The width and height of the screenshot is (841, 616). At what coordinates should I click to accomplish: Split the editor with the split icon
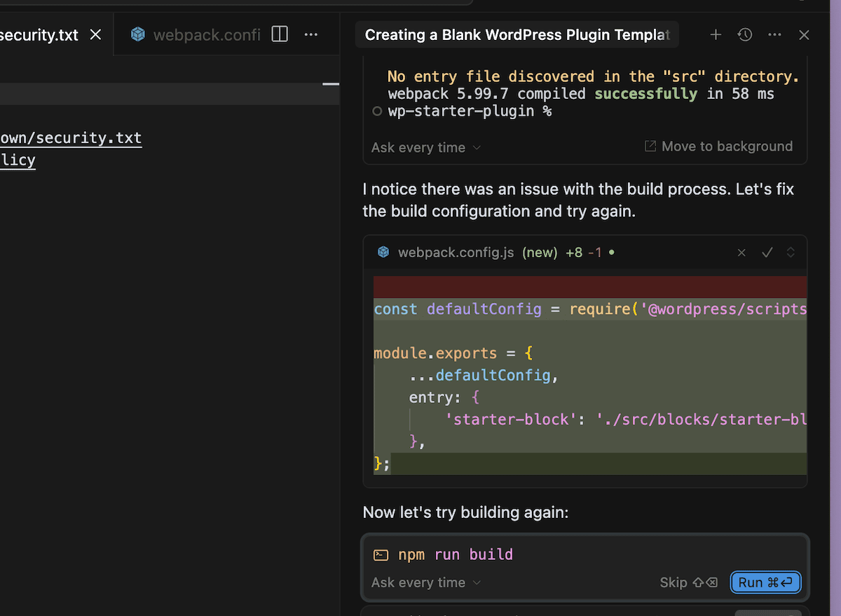[x=280, y=34]
